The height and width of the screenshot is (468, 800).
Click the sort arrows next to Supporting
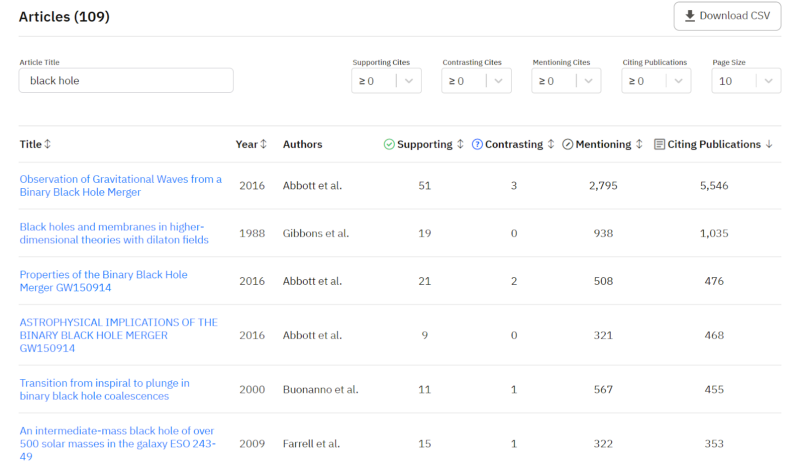pyautogui.click(x=460, y=144)
